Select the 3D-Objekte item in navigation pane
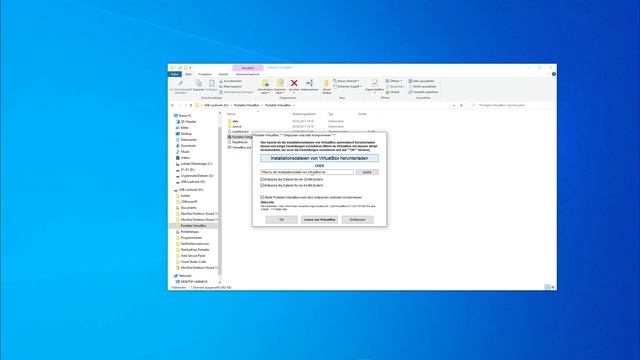The image size is (640, 360). click(x=186, y=122)
